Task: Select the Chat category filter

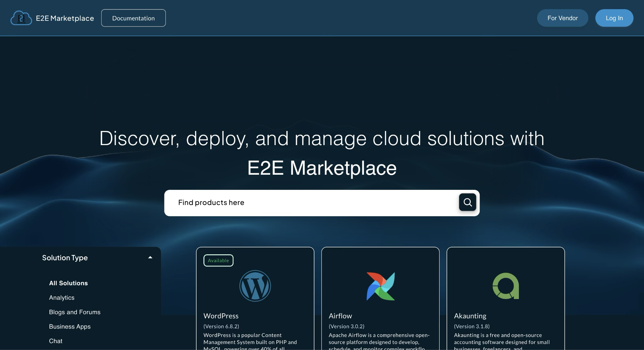Action: click(56, 341)
